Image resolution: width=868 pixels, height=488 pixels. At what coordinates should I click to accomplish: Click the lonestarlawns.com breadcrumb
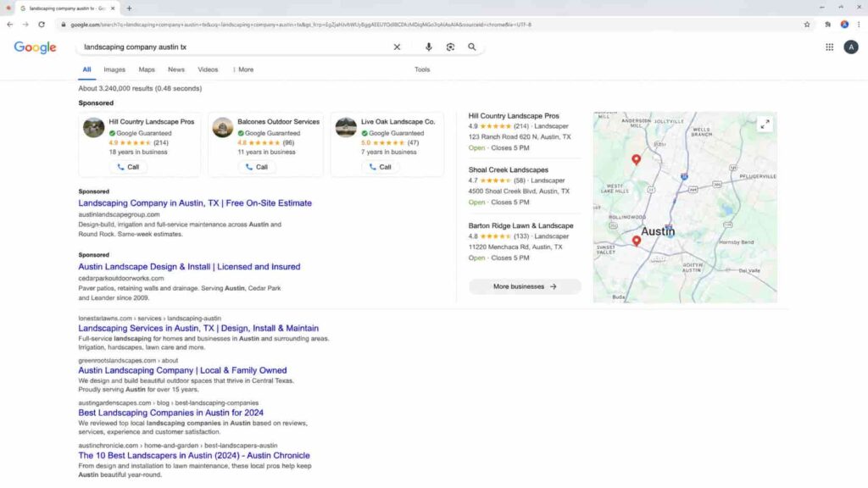(x=149, y=319)
